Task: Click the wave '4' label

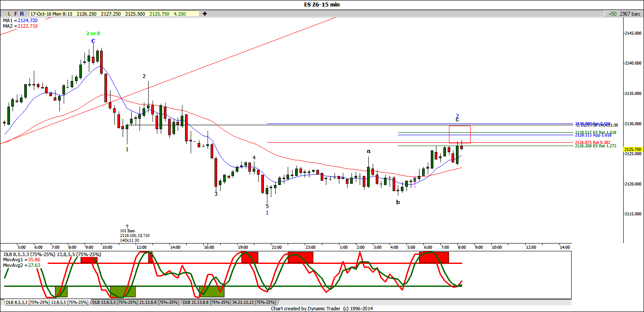Action: coord(254,158)
